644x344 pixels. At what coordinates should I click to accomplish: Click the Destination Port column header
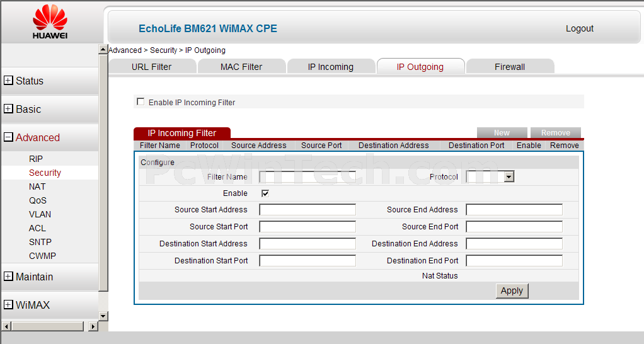coord(476,146)
